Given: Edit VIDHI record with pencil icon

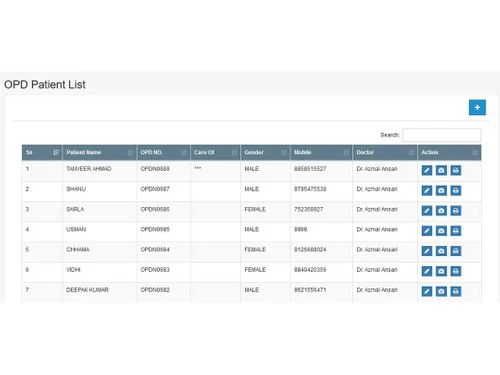Looking at the screenshot, I should 427,271.
